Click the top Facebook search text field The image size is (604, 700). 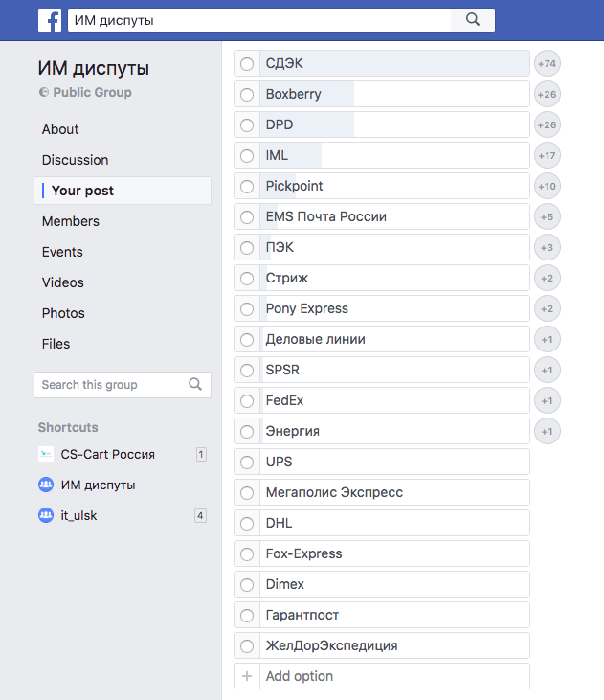click(258, 20)
